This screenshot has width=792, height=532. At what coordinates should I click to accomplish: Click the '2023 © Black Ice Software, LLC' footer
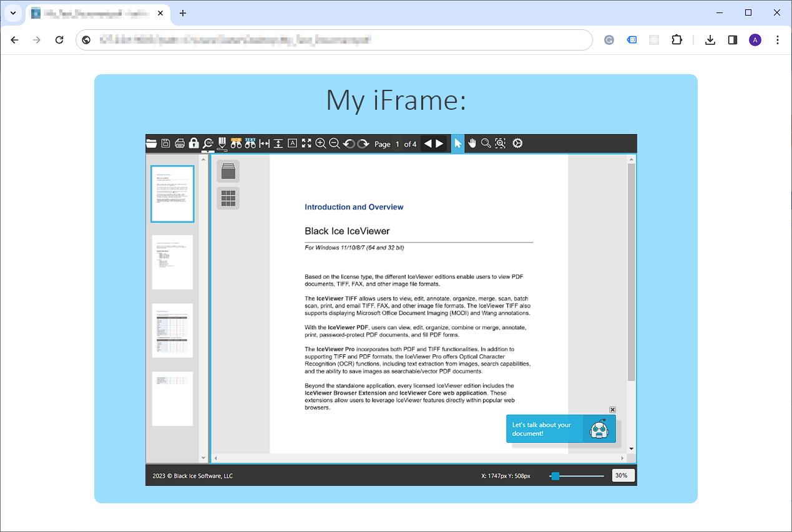click(192, 476)
